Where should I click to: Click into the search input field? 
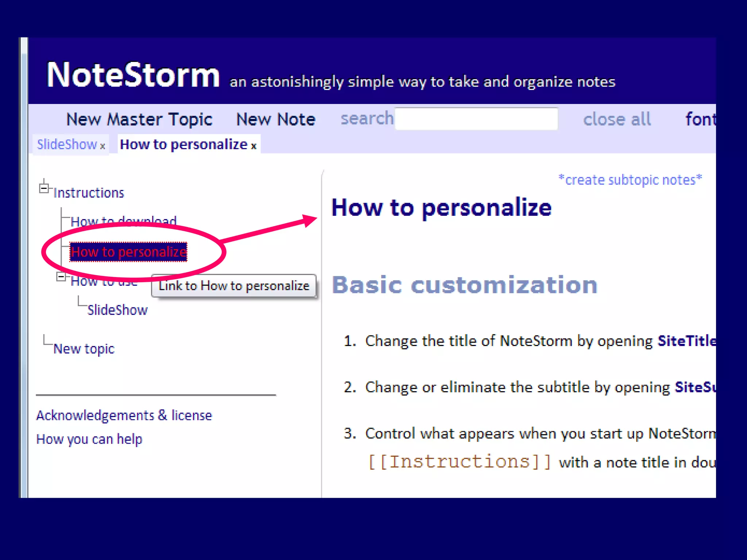[x=476, y=119]
